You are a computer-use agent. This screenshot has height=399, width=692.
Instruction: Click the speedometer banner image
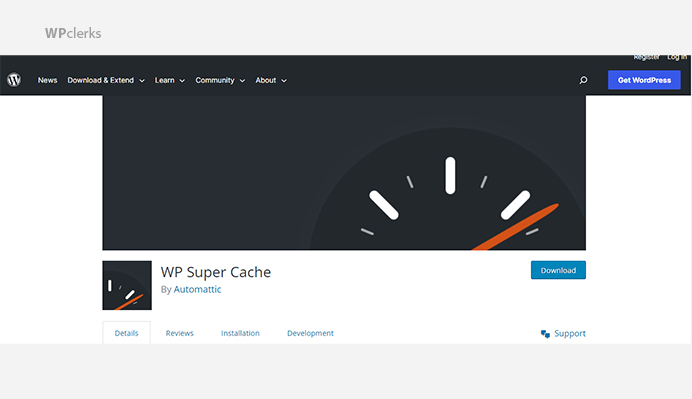344,173
